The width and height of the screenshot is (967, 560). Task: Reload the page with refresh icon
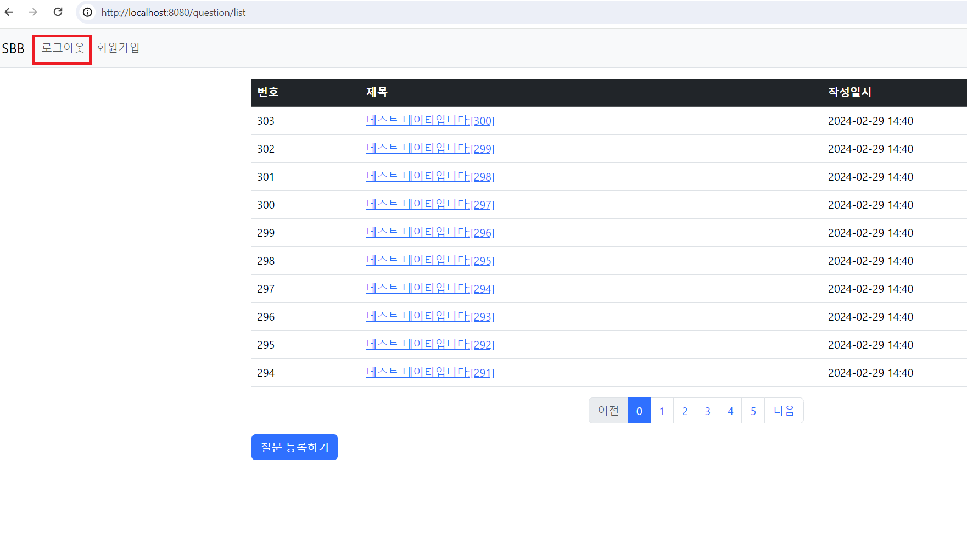tap(58, 12)
